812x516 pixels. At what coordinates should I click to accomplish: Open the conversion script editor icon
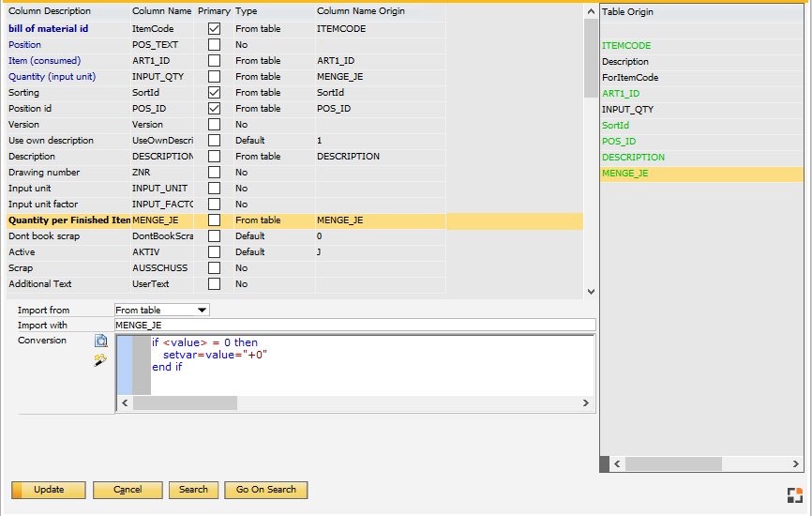pyautogui.click(x=100, y=341)
